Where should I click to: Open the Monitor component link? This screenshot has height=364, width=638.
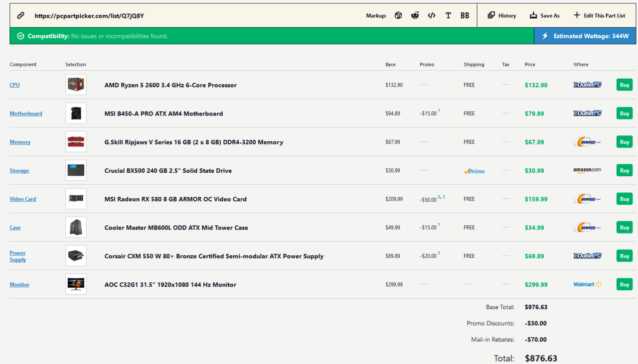point(19,284)
